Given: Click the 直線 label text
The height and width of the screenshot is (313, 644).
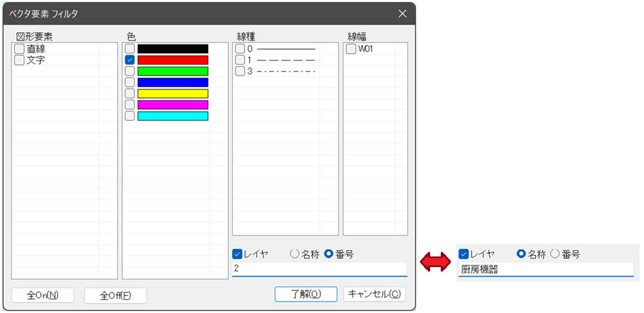Looking at the screenshot, I should [x=36, y=49].
